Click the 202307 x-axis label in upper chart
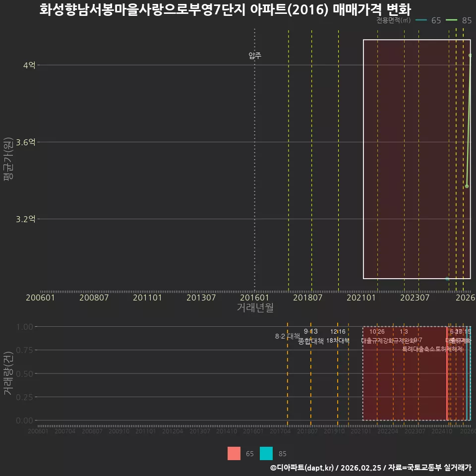 pyautogui.click(x=415, y=297)
